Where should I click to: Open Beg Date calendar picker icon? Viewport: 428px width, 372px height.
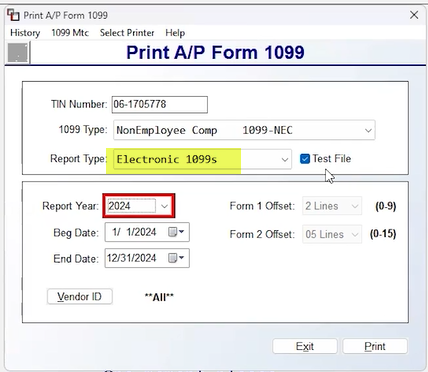[x=176, y=232]
